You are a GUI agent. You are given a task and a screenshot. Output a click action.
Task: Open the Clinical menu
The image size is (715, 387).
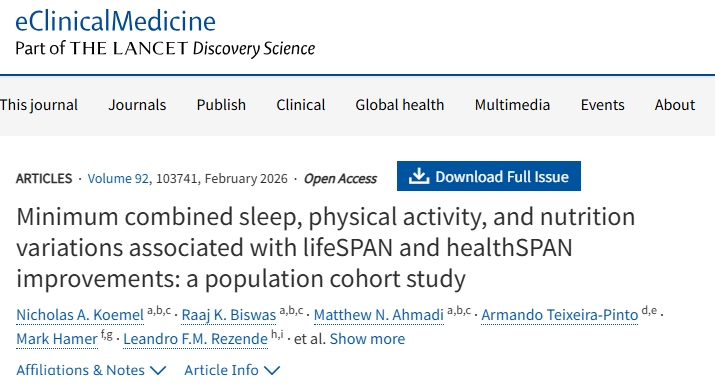click(301, 105)
